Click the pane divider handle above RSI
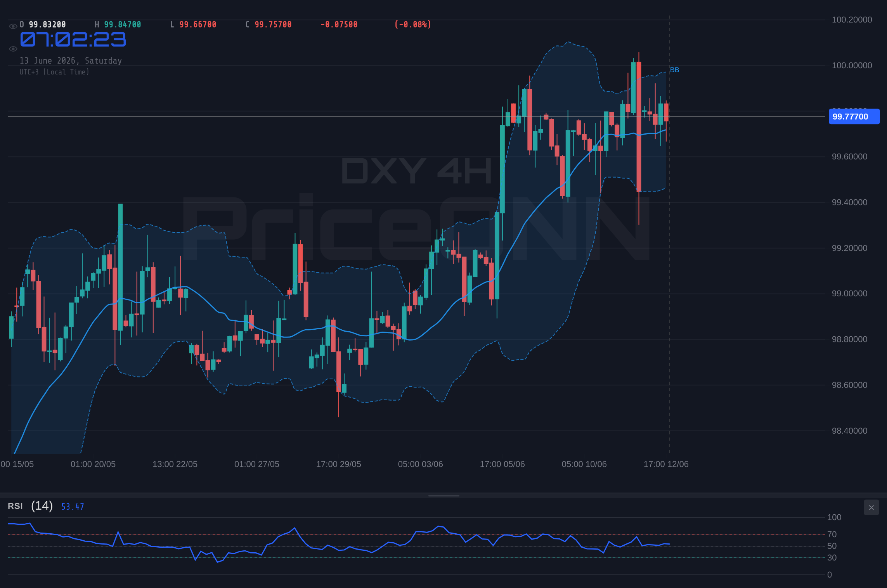 click(x=443, y=495)
